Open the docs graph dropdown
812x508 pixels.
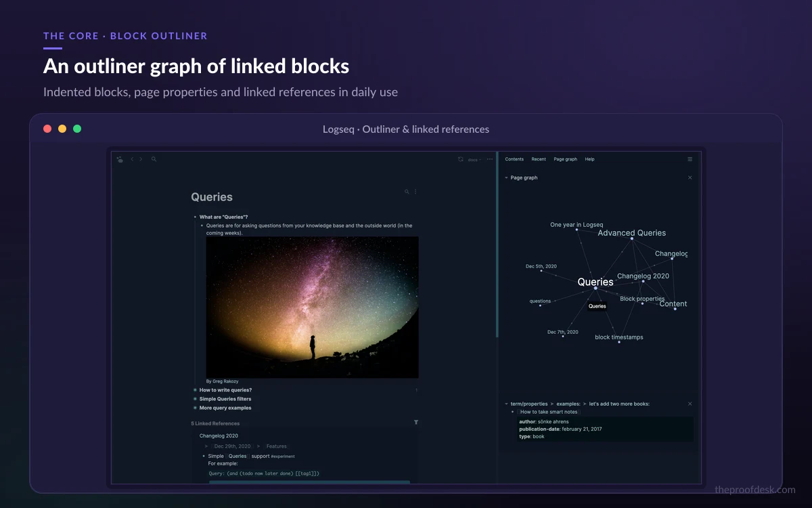pyautogui.click(x=474, y=160)
